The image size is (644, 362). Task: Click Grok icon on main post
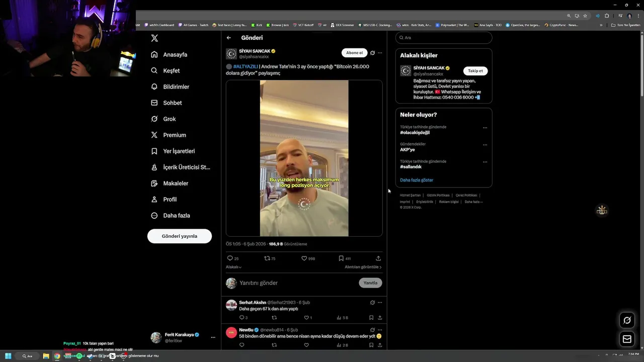tap(372, 53)
